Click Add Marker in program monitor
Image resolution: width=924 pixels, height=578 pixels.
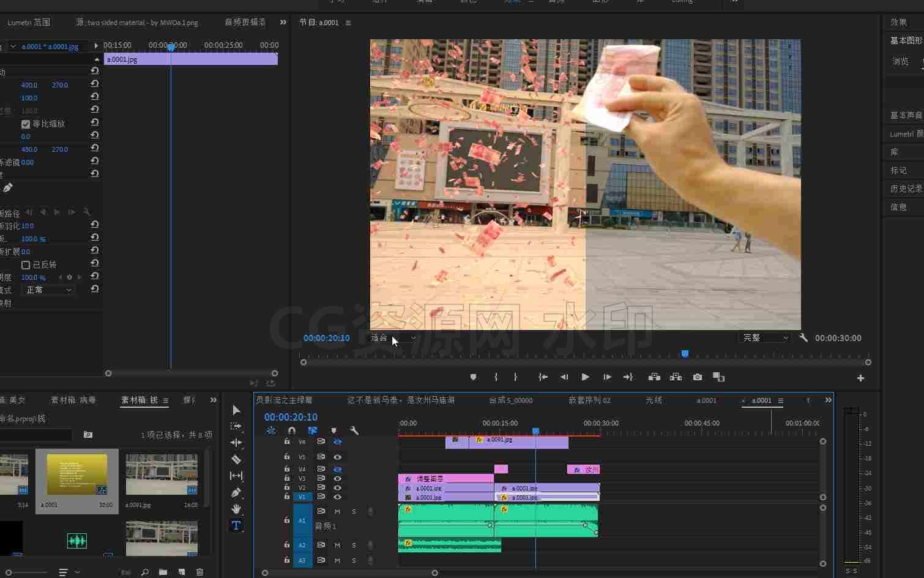473,377
